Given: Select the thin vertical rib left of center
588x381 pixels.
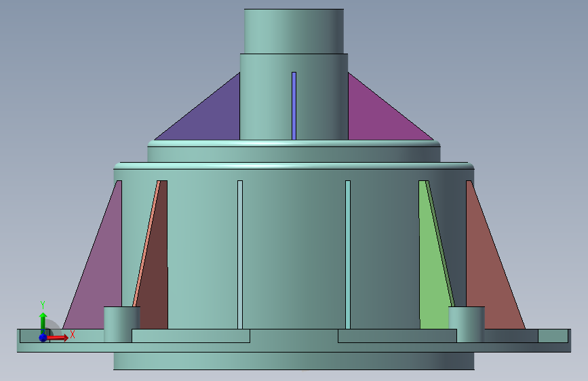Looking at the screenshot, I should (x=240, y=255).
